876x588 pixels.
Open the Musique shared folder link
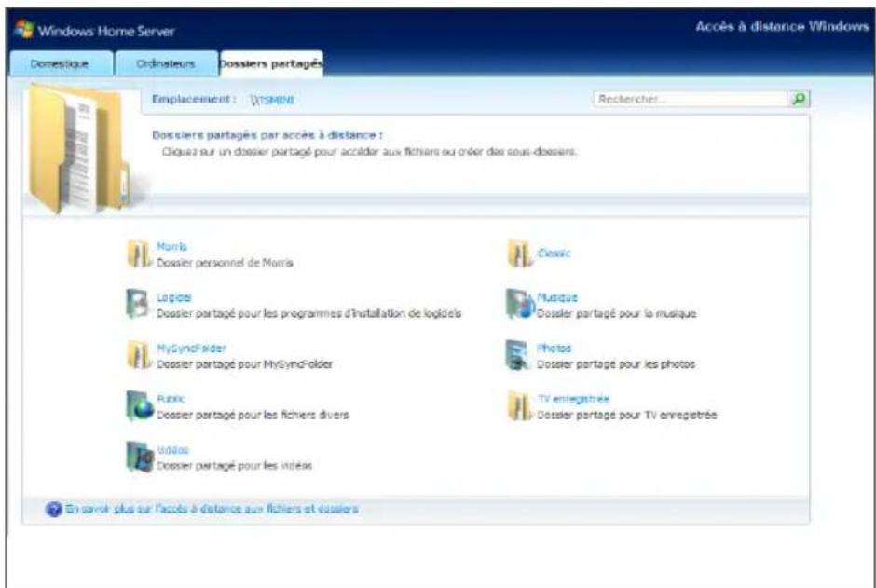pyautogui.click(x=557, y=297)
